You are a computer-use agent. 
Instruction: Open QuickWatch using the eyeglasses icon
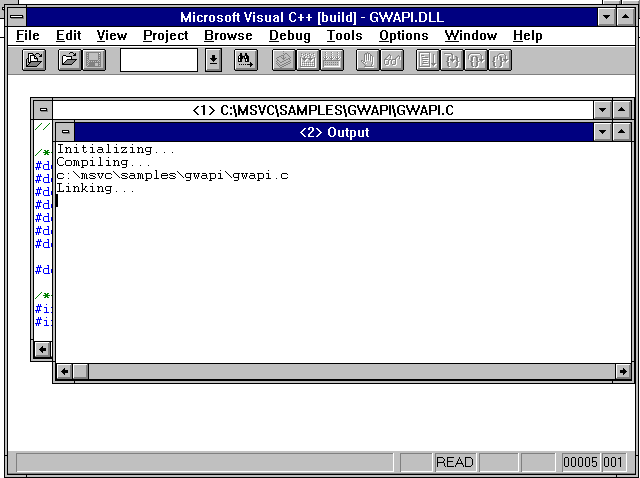click(393, 60)
